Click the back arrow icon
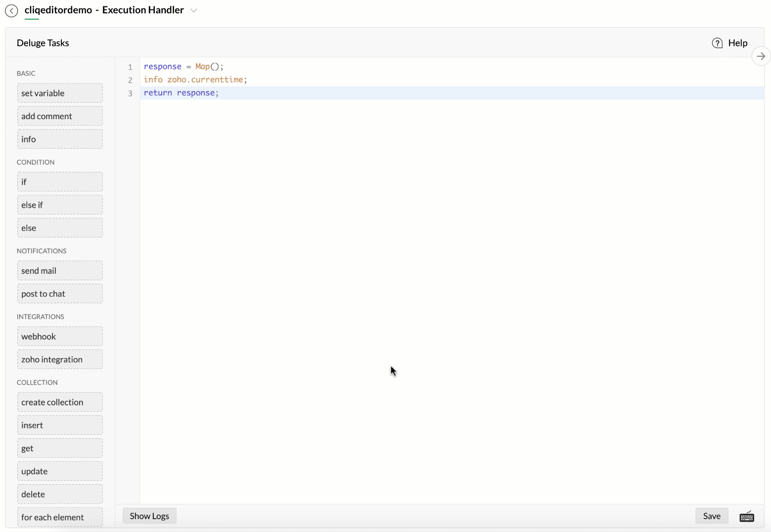Image resolution: width=771 pixels, height=532 pixels. click(x=11, y=10)
